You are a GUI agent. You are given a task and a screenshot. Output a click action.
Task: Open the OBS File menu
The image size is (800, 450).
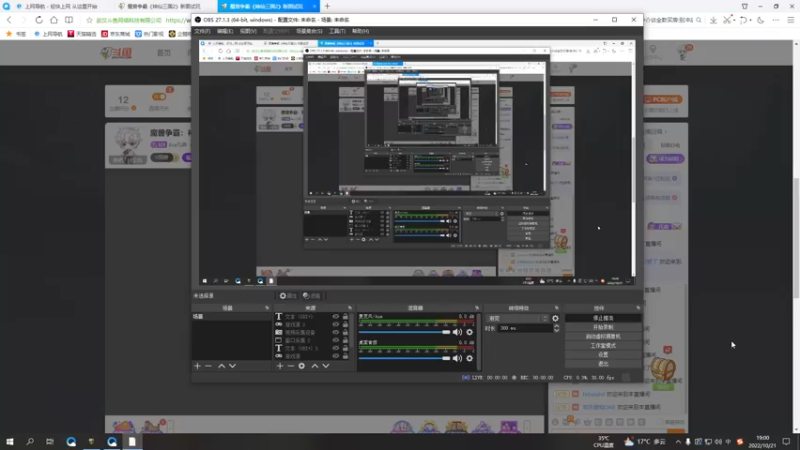click(x=202, y=31)
